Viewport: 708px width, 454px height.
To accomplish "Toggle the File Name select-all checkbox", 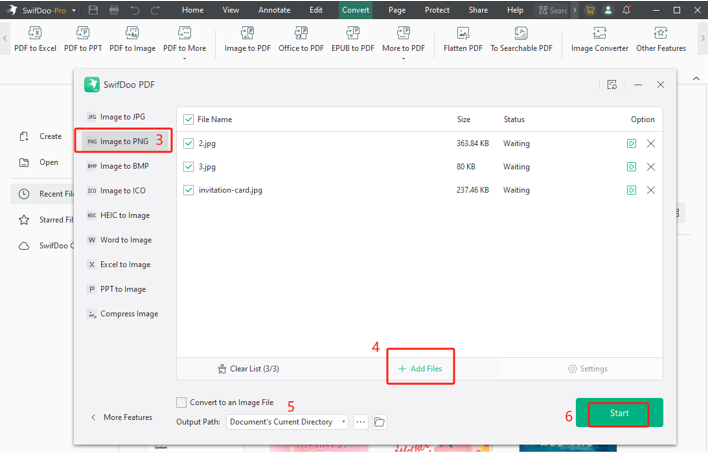I will pyautogui.click(x=188, y=120).
